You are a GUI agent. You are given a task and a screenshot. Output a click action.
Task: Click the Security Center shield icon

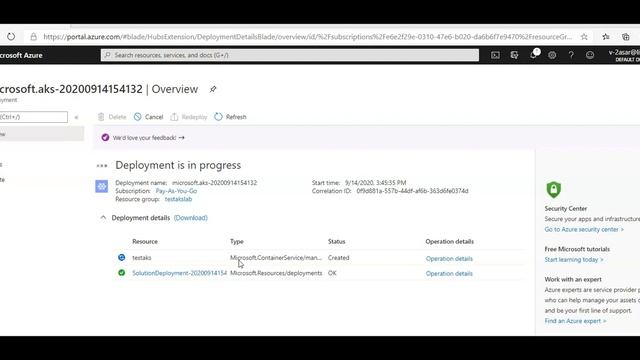(553, 189)
